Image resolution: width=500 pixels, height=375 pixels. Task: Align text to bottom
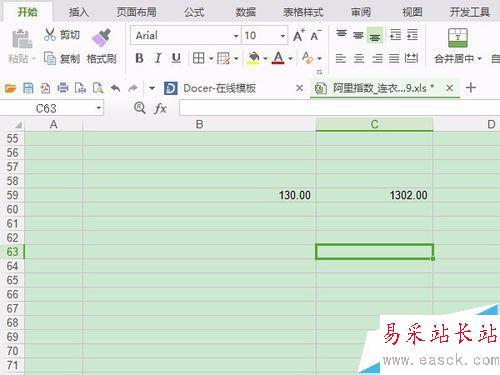pyautogui.click(x=375, y=36)
